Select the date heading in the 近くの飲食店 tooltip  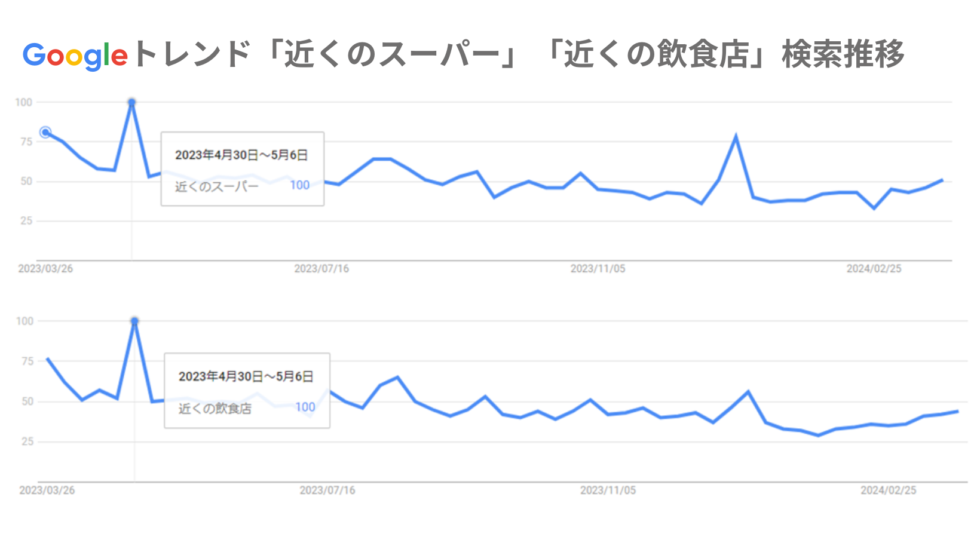(246, 376)
